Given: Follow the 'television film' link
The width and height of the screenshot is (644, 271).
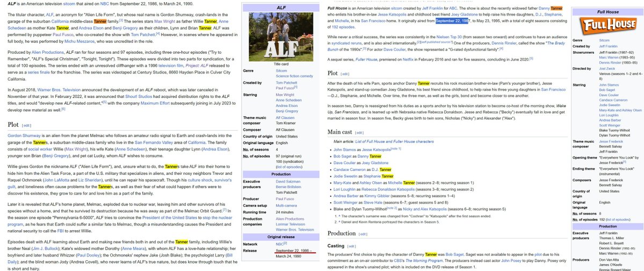Looking at the screenshot, I should click(x=170, y=65).
